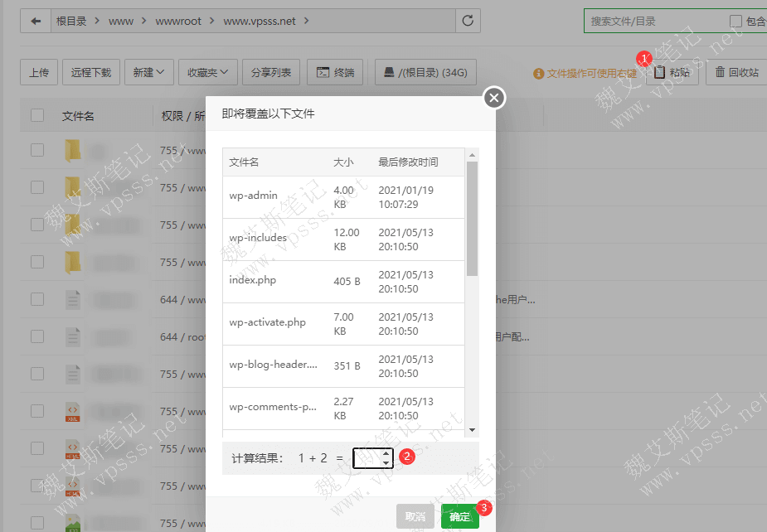Increment the captcha value with the stepper arrow
This screenshot has width=767, height=532.
tap(386, 453)
